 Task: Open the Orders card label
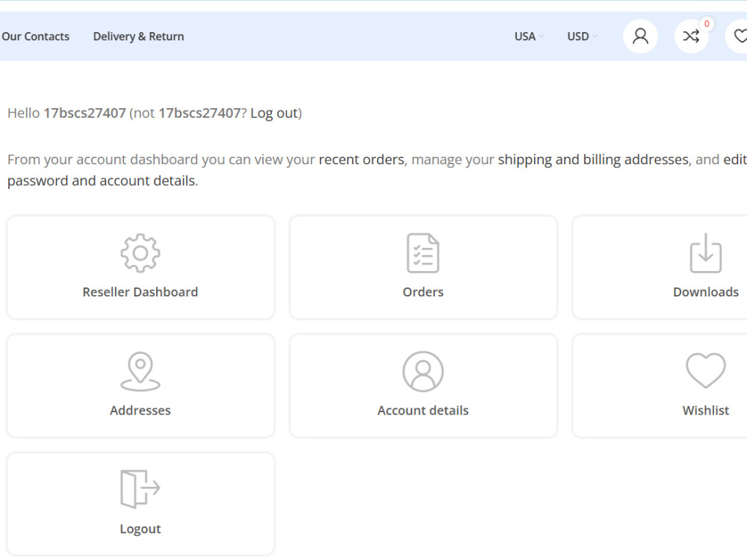pyautogui.click(x=423, y=292)
